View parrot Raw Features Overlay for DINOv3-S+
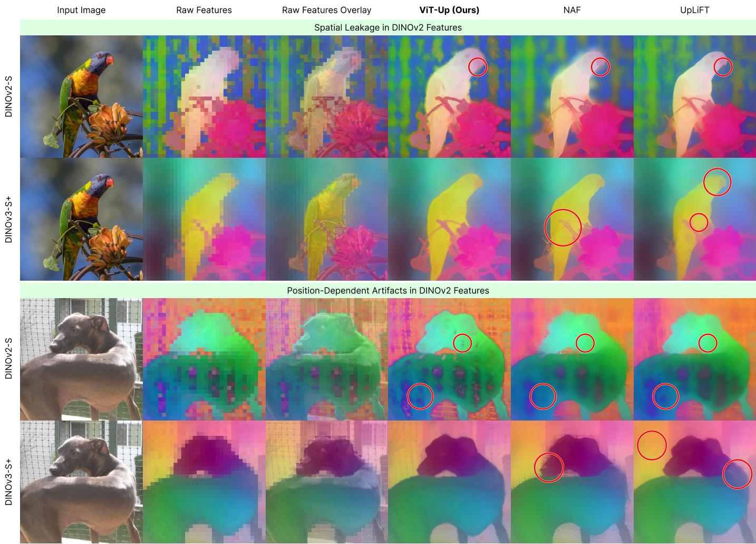 click(x=327, y=219)
